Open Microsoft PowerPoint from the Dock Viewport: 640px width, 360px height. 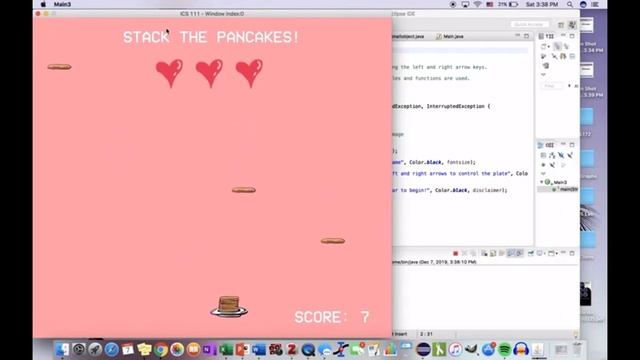(242, 349)
